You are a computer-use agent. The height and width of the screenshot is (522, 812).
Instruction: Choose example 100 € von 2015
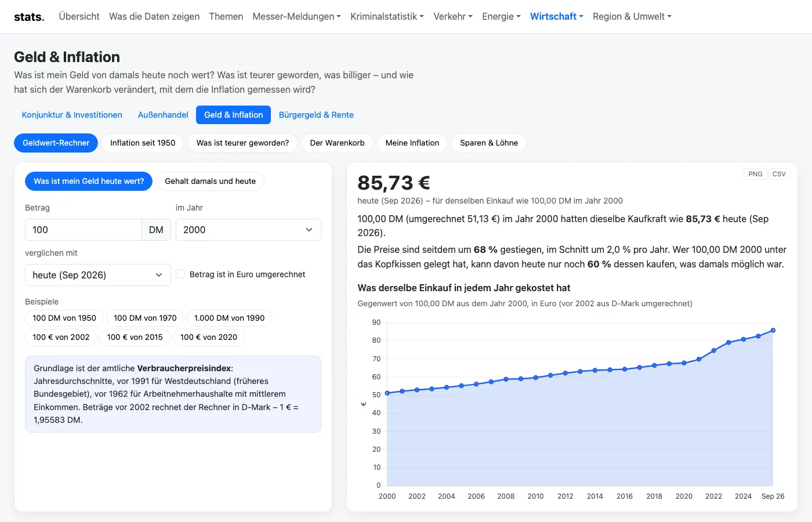point(135,337)
